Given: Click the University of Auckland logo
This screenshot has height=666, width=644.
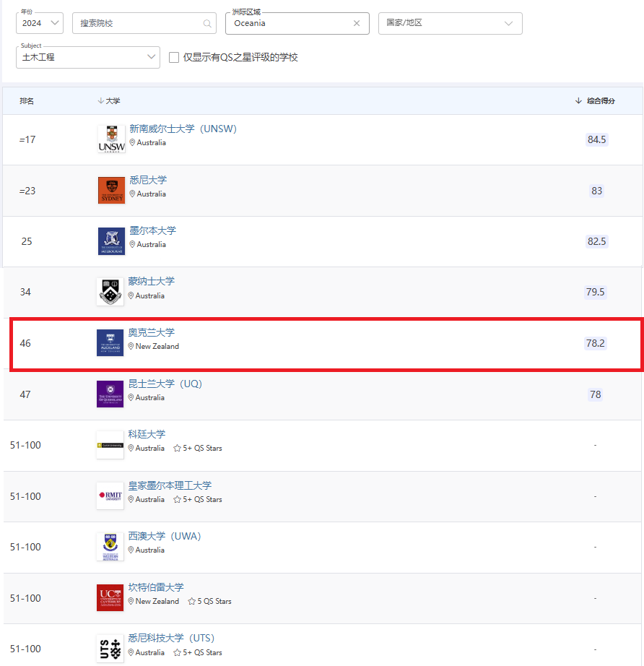Looking at the screenshot, I should coord(110,343).
